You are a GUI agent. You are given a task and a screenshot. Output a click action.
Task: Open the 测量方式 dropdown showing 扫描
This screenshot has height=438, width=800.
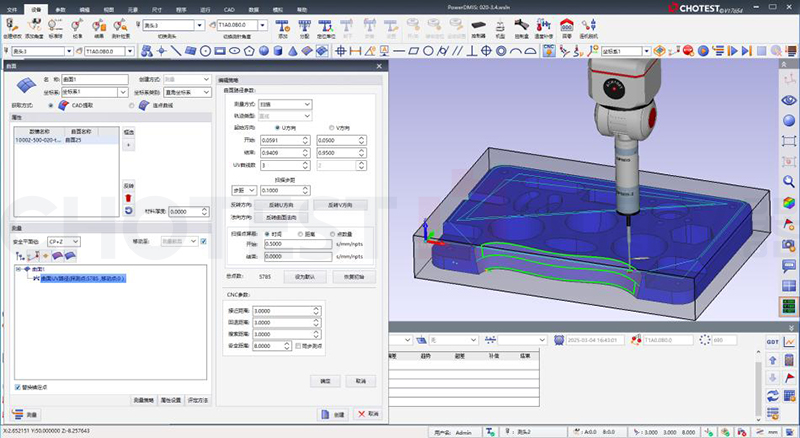[285, 104]
